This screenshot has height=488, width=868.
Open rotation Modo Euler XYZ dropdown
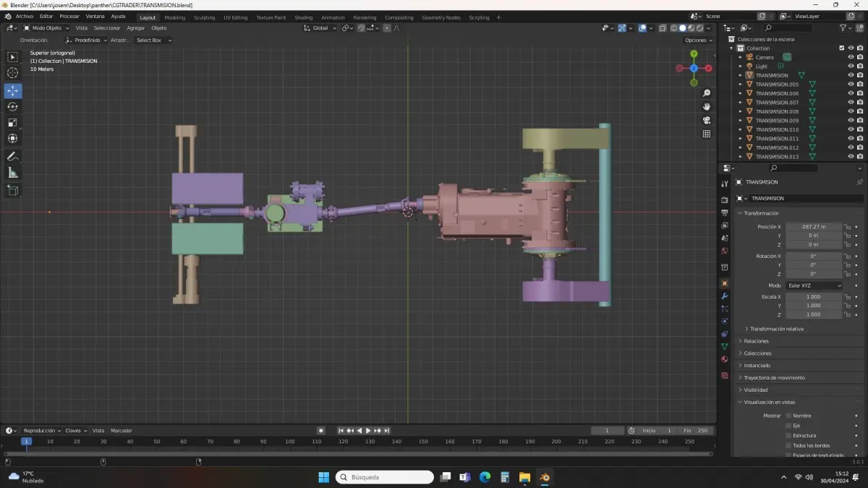[x=814, y=286]
